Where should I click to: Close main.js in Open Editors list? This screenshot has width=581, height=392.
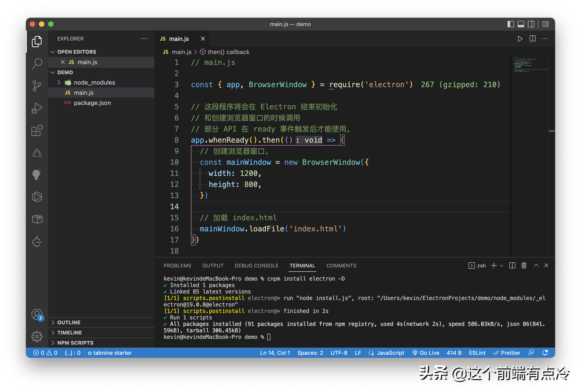(x=63, y=62)
